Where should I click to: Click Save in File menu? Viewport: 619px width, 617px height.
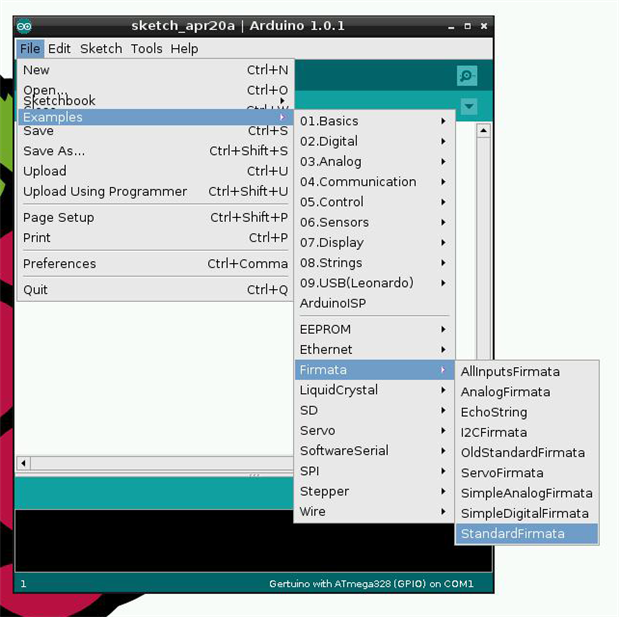(156, 131)
